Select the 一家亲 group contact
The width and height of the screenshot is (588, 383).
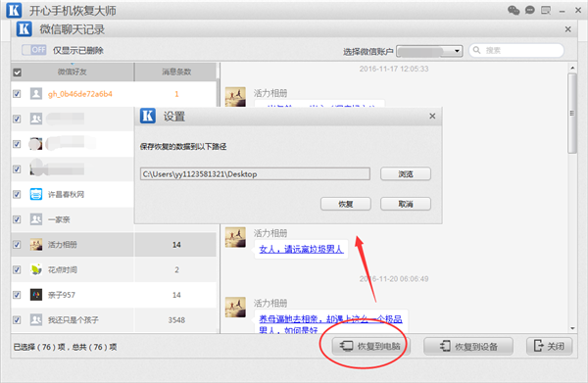point(59,219)
